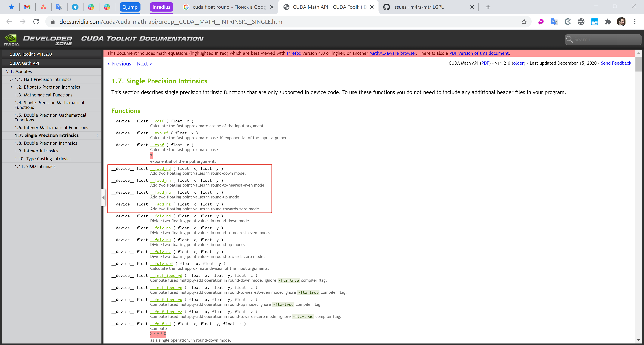The width and height of the screenshot is (644, 345).
Task: Switch to the Qjump tab group
Action: coord(130,7)
